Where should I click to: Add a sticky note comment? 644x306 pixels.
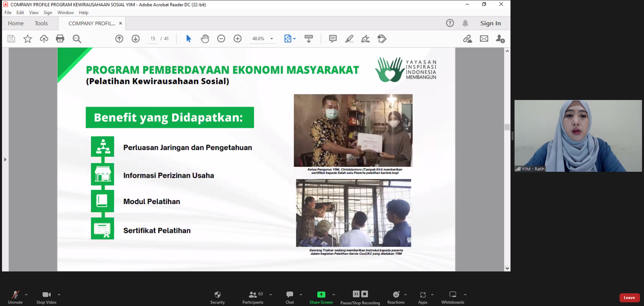click(x=333, y=39)
